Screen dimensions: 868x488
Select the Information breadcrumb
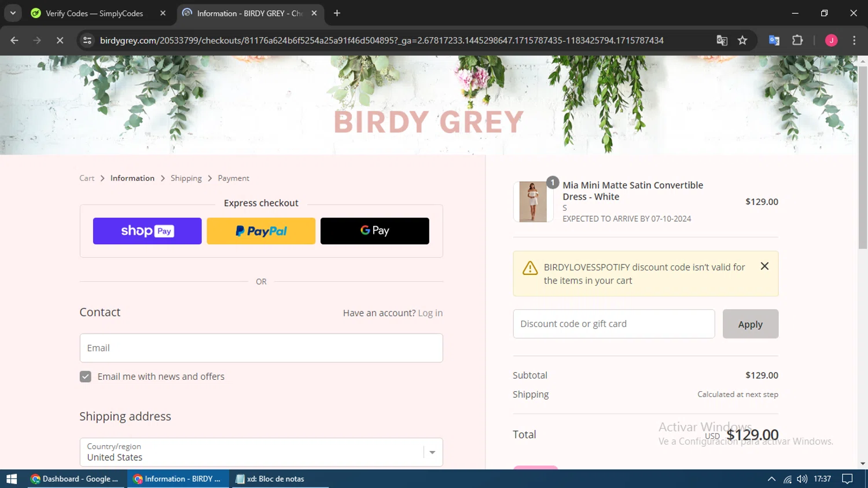133,178
